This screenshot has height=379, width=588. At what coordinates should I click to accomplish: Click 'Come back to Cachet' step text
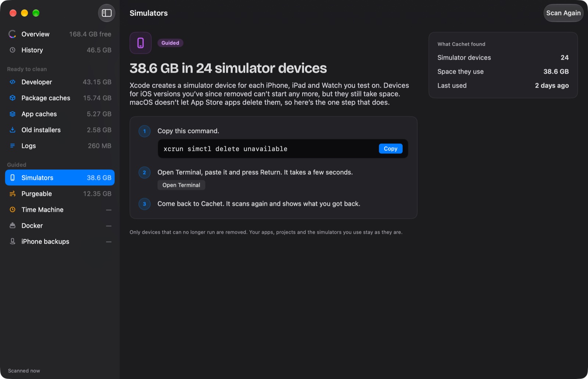[x=259, y=204]
